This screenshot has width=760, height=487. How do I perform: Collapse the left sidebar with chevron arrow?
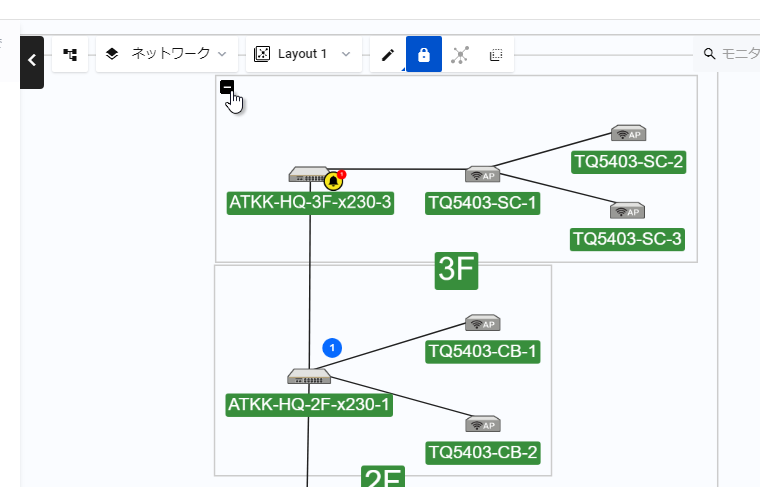(32, 61)
